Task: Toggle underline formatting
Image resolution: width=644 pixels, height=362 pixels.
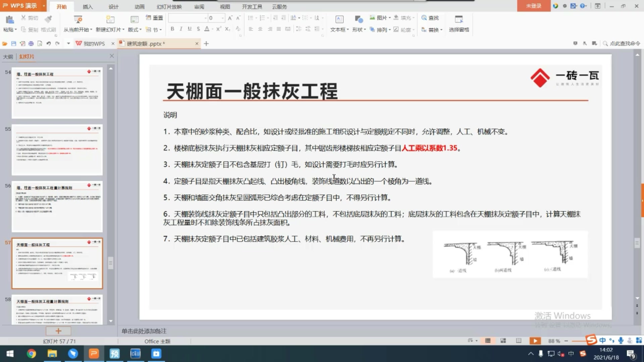Action: click(x=189, y=29)
